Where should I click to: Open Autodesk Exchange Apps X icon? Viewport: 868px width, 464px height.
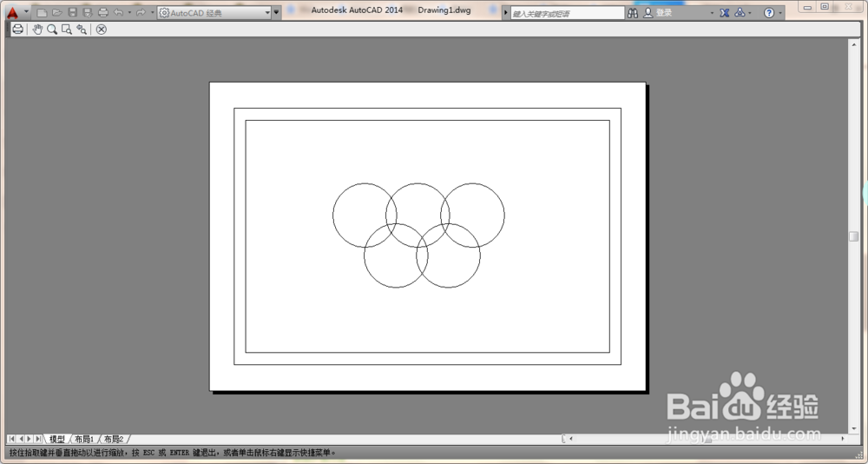coord(724,13)
